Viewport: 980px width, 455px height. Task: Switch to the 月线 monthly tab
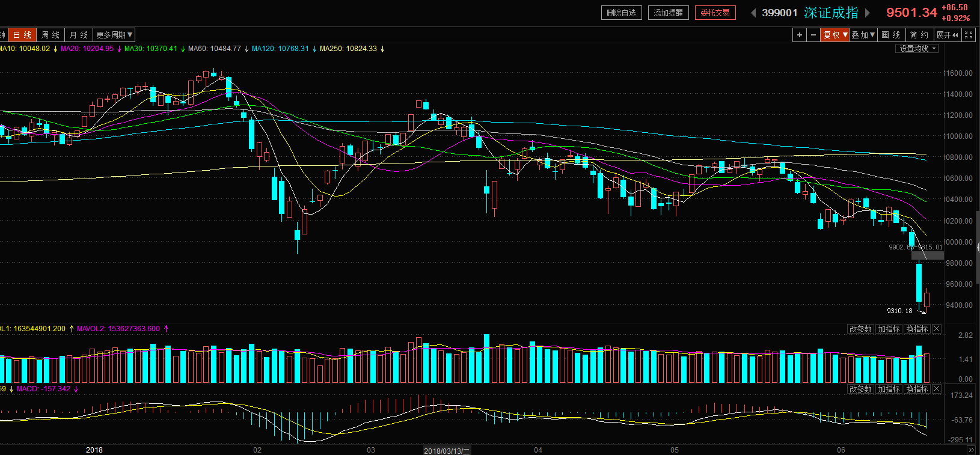78,35
